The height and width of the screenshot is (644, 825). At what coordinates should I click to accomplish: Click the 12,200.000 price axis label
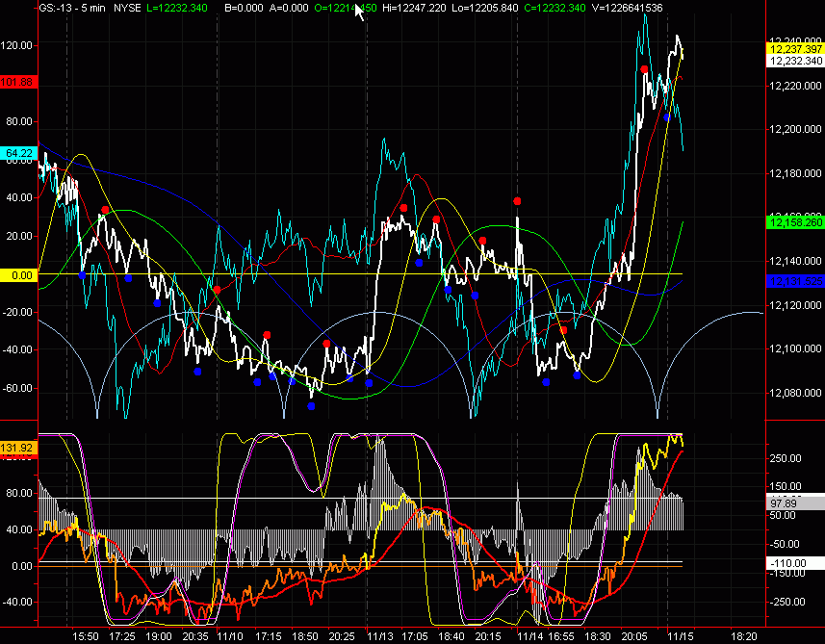tap(795, 129)
